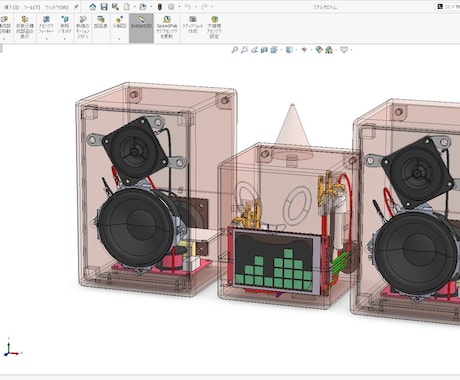Toggle the Instant3D button
The width and height of the screenshot is (460, 380).
(x=141, y=28)
